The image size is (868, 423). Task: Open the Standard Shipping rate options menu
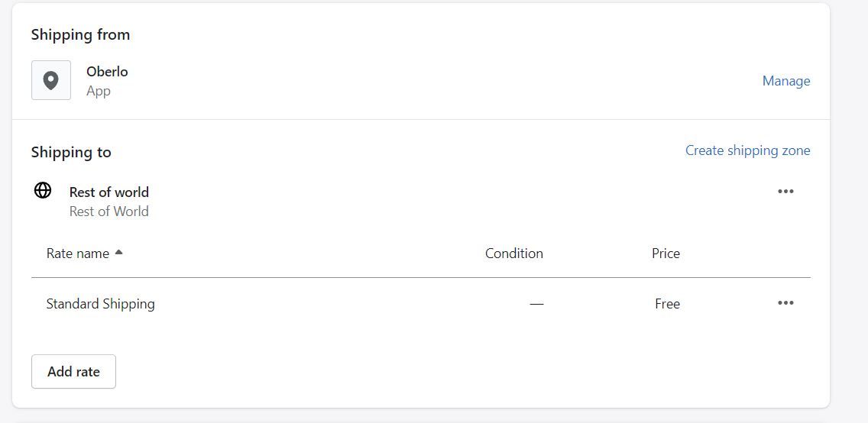[785, 303]
